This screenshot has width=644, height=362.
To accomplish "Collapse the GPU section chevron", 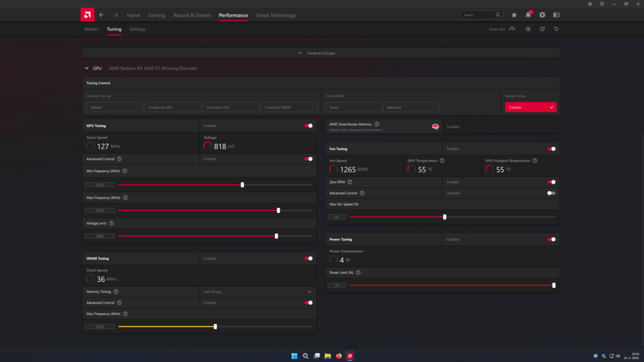I will tap(87, 68).
